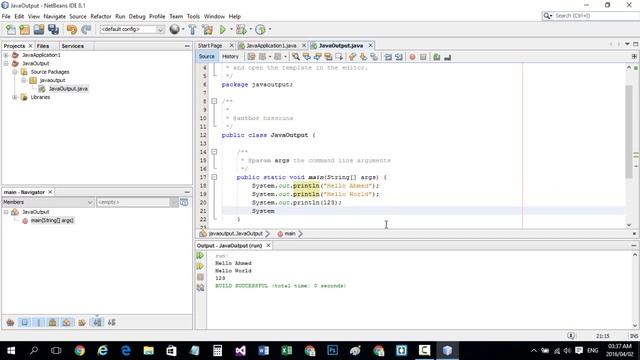Collapse the main method code fold

point(214,177)
